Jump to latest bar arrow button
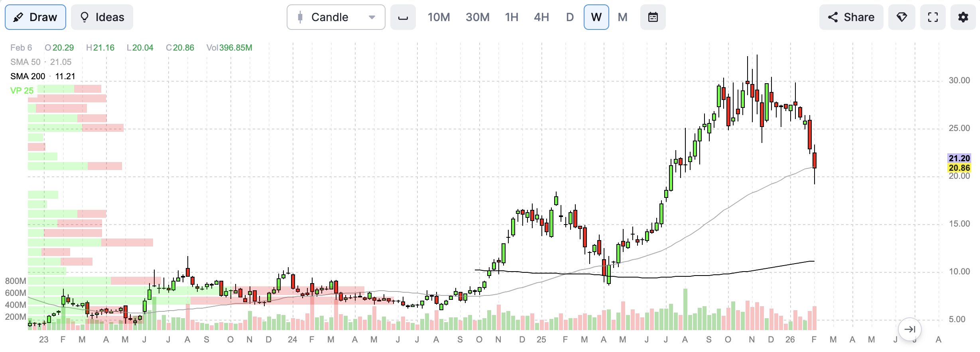980x352 pixels. click(910, 329)
